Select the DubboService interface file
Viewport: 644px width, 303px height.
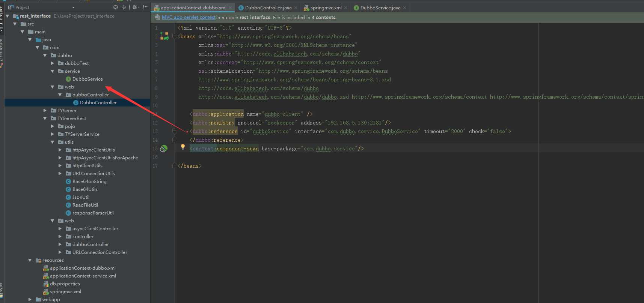coord(84,79)
